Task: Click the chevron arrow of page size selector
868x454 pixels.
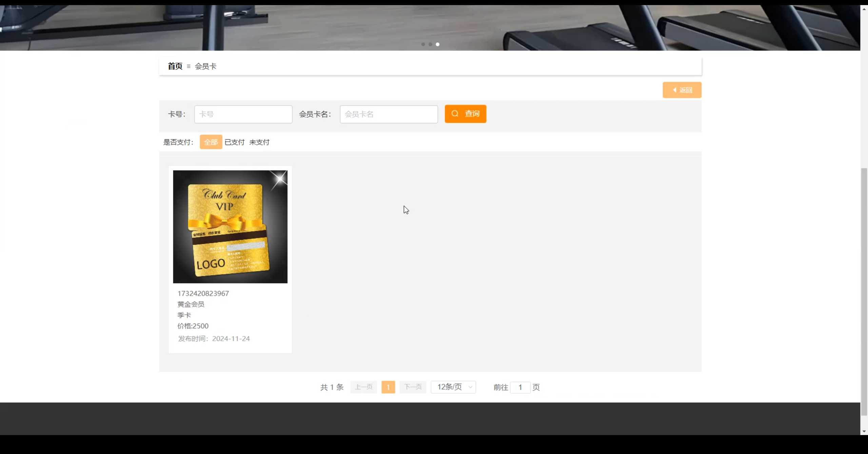Action: coord(470,387)
